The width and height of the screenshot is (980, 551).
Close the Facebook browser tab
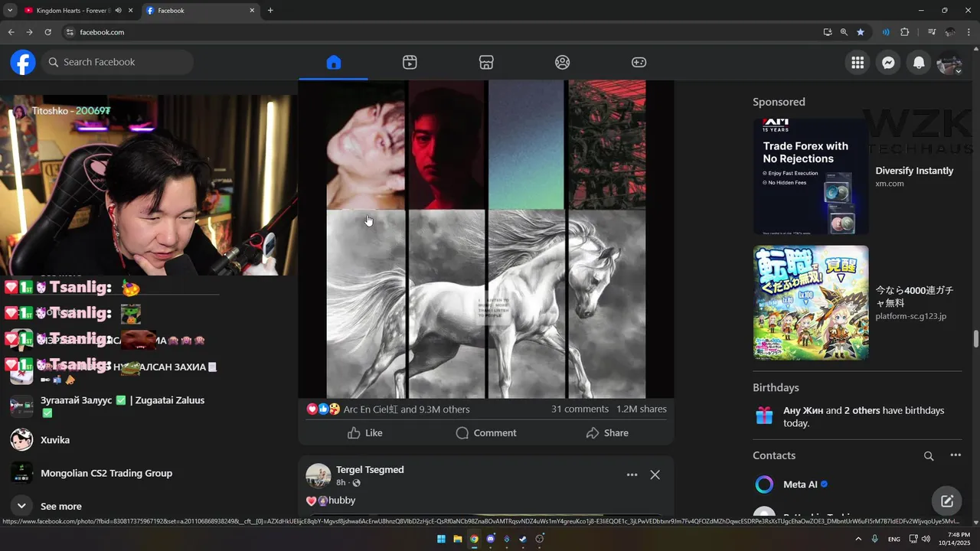[x=252, y=11]
